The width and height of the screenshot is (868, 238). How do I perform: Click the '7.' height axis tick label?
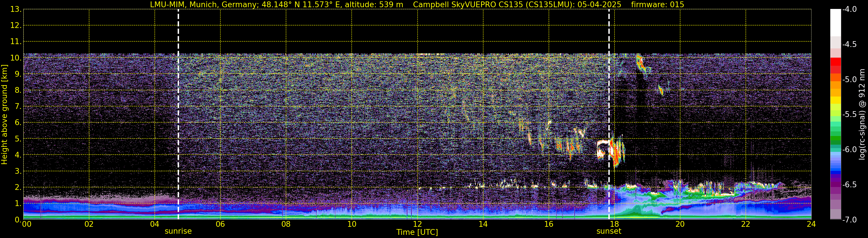click(18, 106)
